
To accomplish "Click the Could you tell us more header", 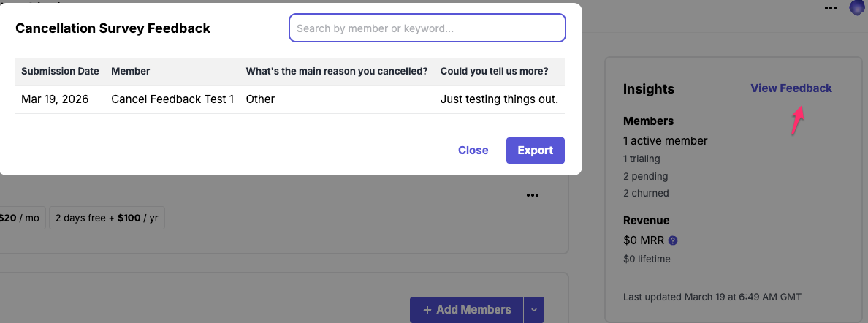I will pyautogui.click(x=494, y=72).
